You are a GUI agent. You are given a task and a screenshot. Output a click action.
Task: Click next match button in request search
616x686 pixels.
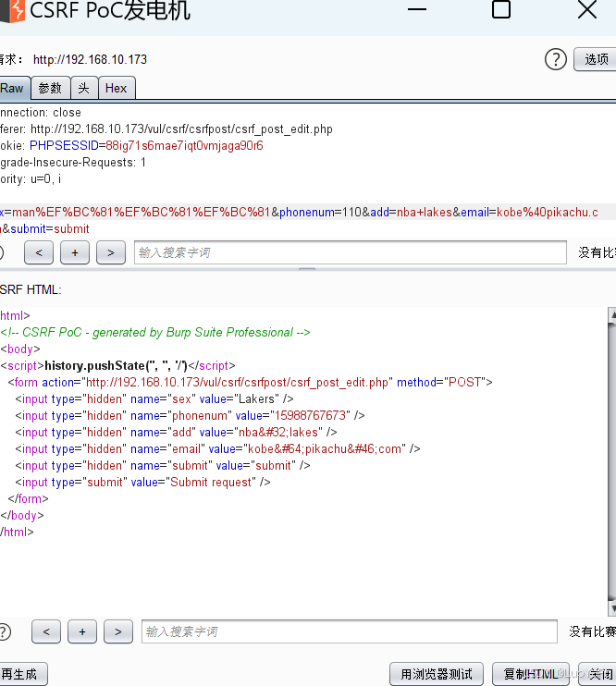111,252
